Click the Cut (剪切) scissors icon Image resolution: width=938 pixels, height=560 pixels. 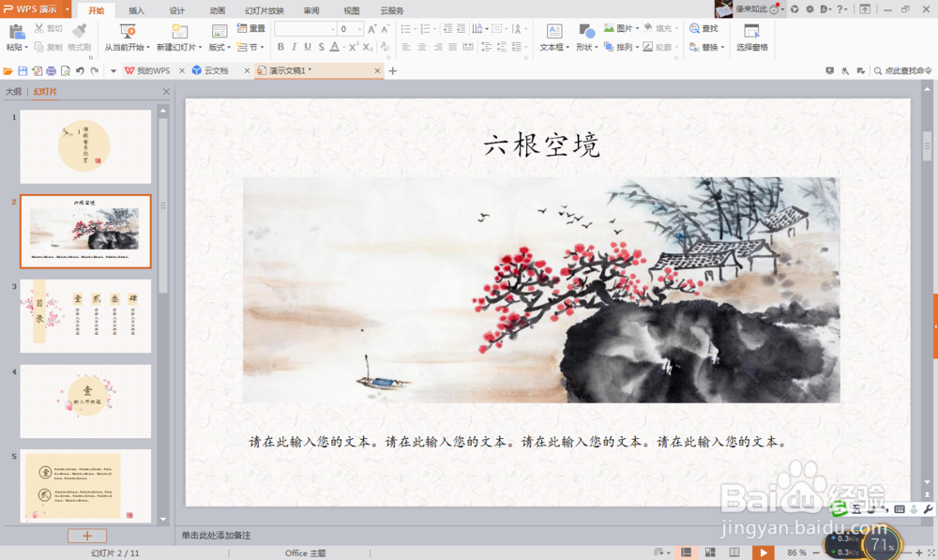39,28
